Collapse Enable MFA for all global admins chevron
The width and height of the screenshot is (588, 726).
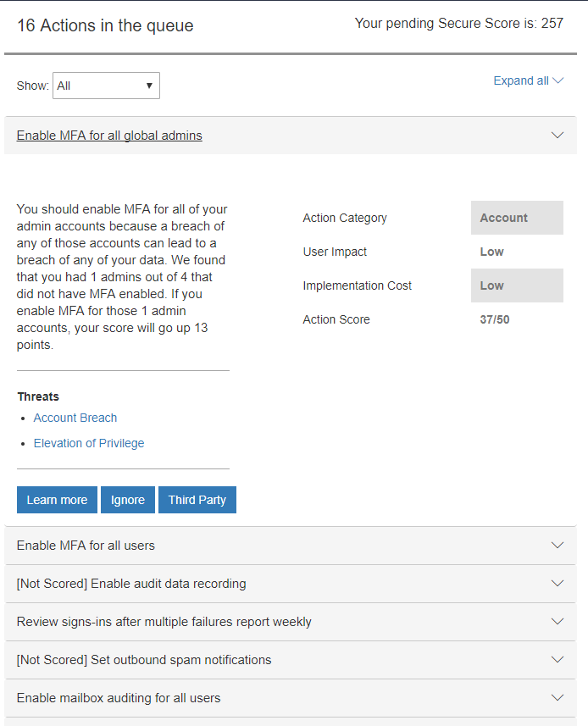(x=557, y=135)
